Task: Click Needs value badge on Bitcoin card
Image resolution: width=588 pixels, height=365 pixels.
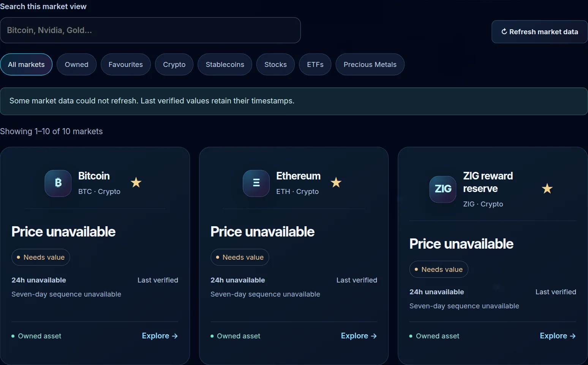Action: point(41,257)
